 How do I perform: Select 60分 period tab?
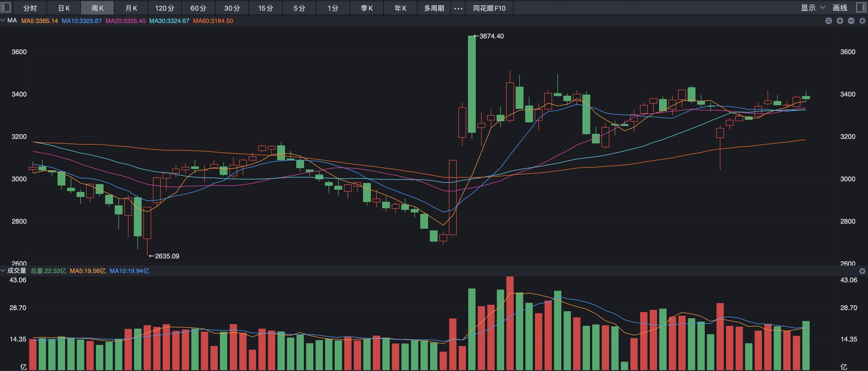tap(198, 8)
